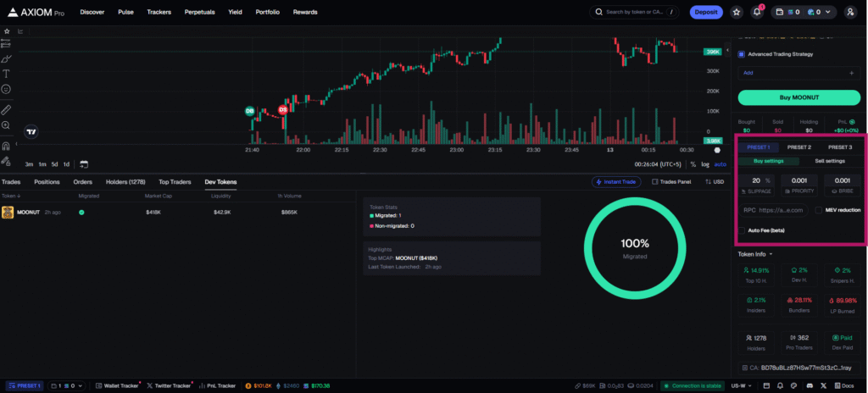Click the Buy MOONUT button
This screenshot has width=868, height=393.
798,97
